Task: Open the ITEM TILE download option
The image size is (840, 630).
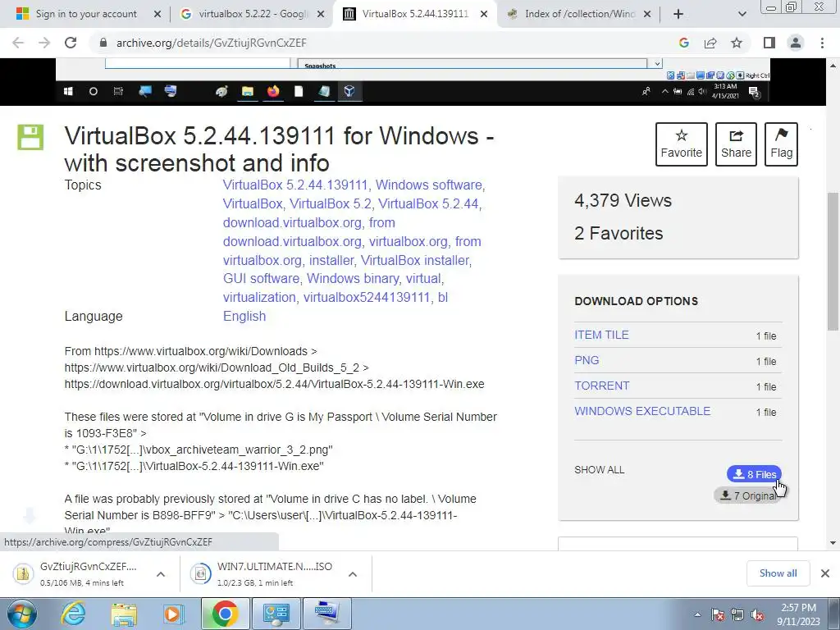Action: click(x=601, y=335)
